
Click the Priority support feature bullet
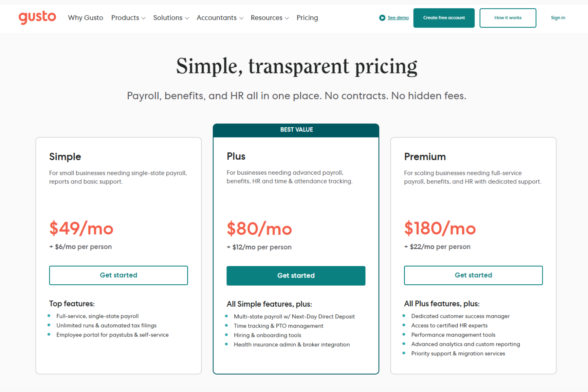458,353
